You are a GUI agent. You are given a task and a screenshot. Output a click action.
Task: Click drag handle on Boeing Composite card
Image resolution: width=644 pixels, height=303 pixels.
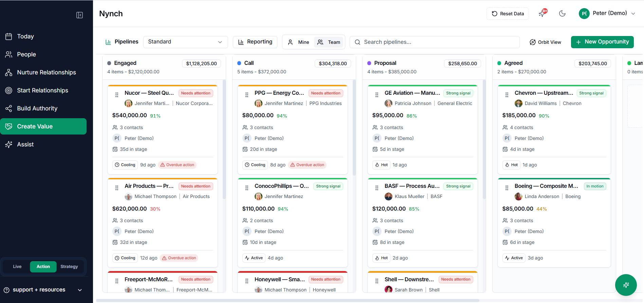(x=507, y=188)
